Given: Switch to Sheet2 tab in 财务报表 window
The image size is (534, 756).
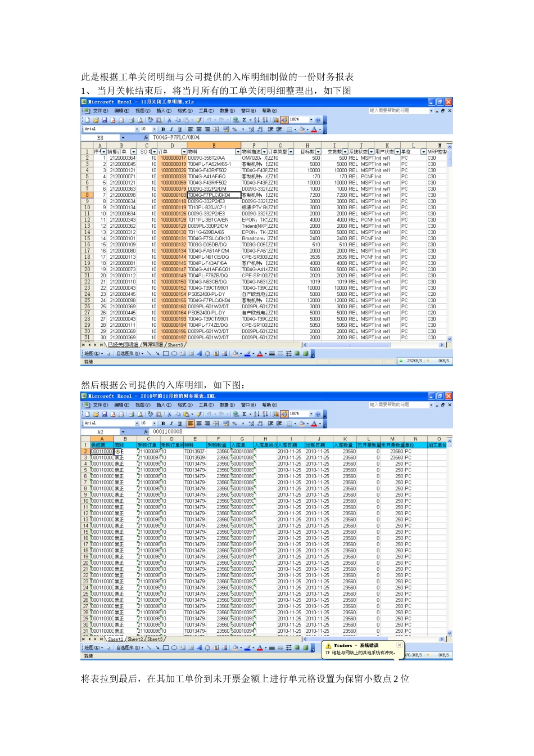Looking at the screenshot, I should pos(135,639).
